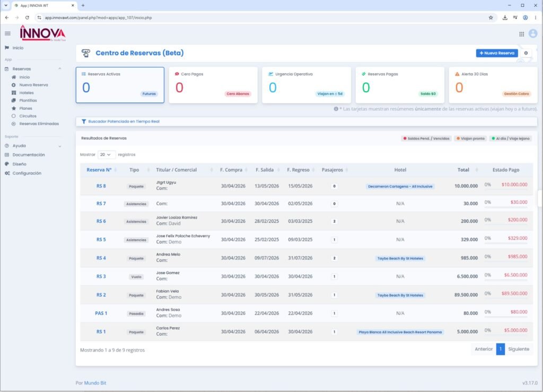Open browser downloads icon

(x=505, y=18)
